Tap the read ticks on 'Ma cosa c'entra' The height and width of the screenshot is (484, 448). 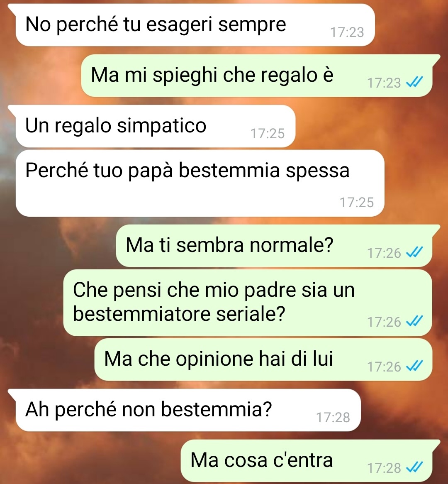(x=414, y=467)
